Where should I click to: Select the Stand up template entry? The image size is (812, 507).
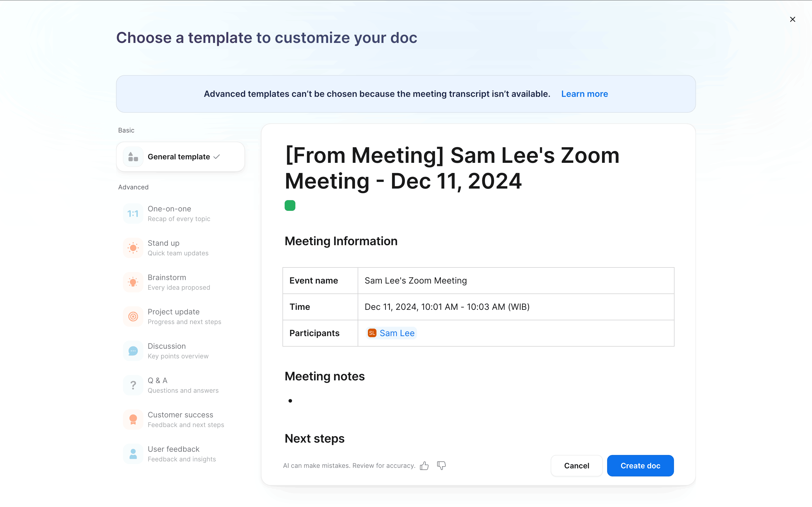coord(178,248)
